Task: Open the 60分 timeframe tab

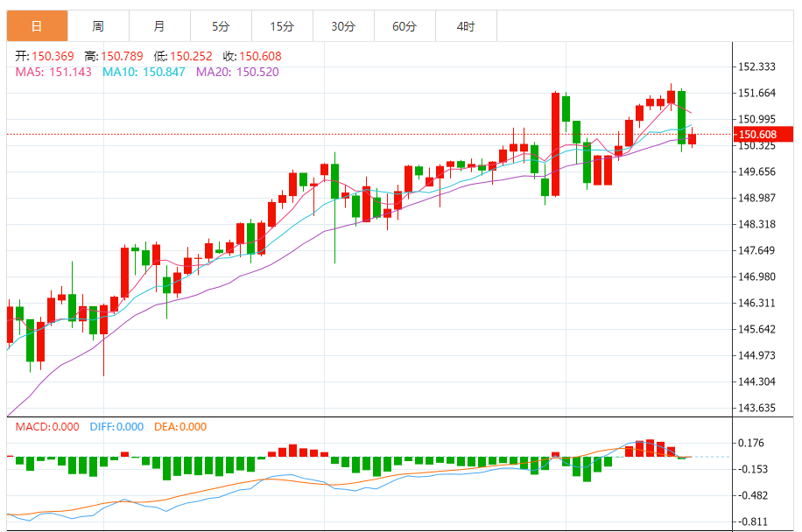Action: coord(405,26)
